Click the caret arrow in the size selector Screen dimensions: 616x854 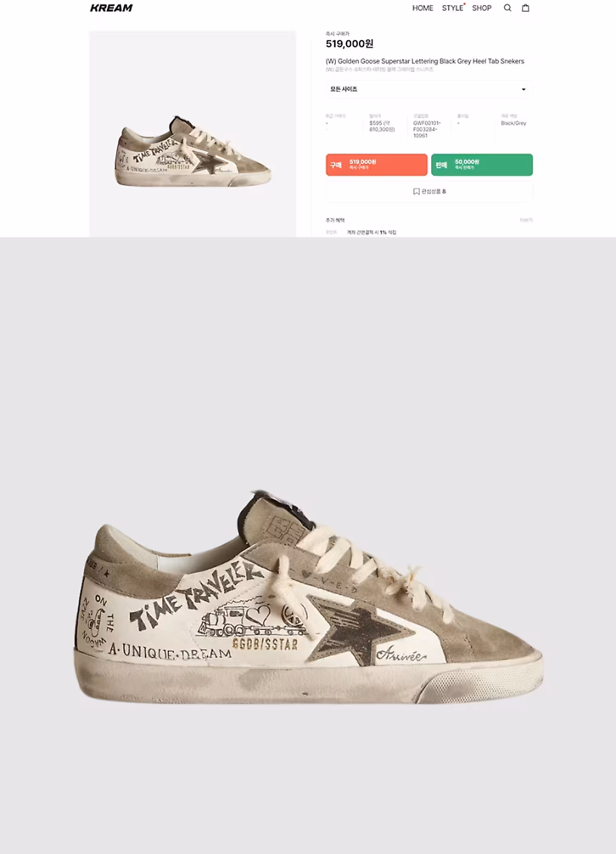(524, 89)
